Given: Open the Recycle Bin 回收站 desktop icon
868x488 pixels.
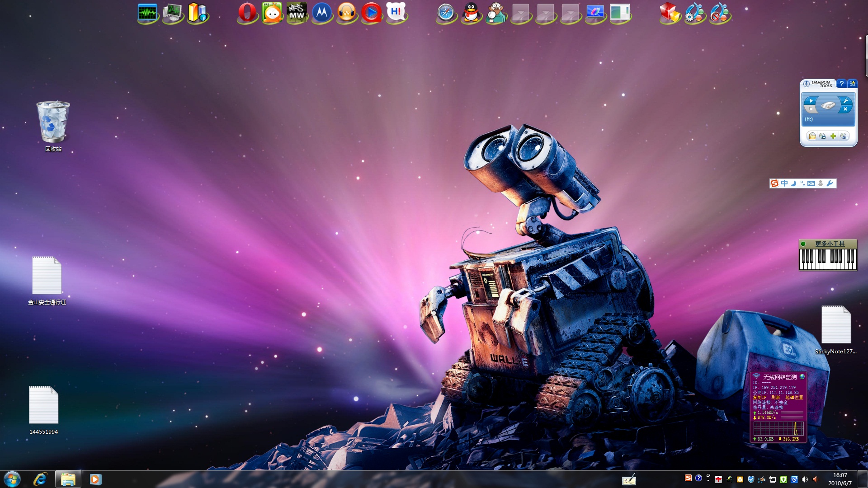Looking at the screenshot, I should pos(53,126).
